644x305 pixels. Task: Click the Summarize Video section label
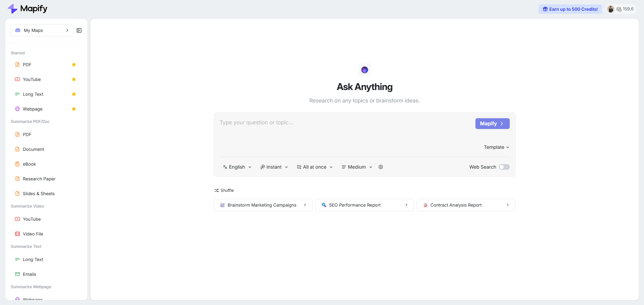click(27, 206)
